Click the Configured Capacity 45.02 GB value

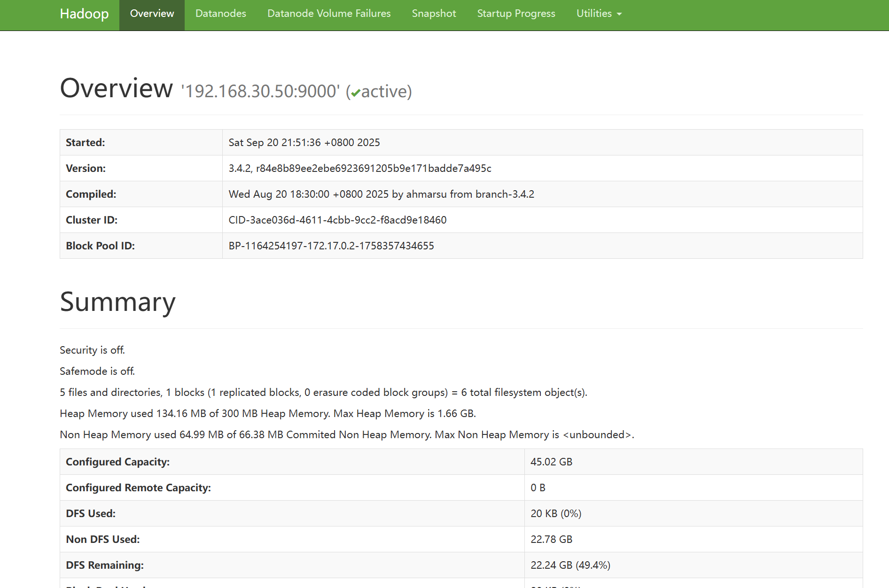(x=551, y=462)
